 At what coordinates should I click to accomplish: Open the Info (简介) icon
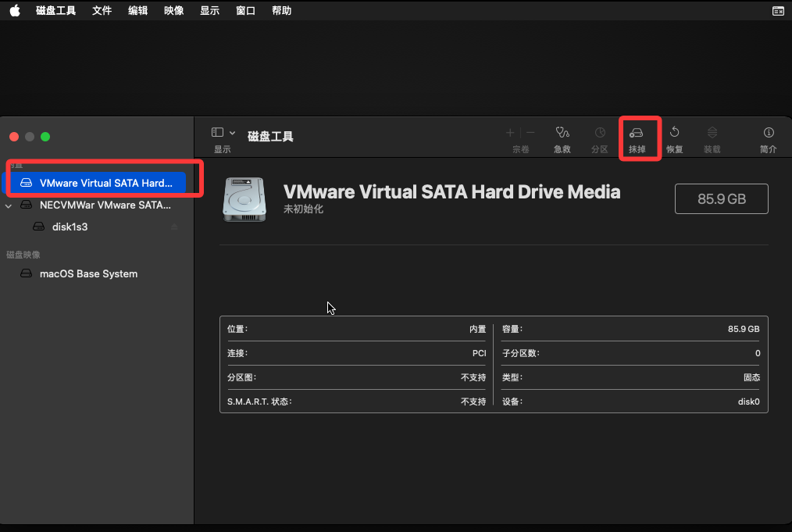(x=769, y=132)
